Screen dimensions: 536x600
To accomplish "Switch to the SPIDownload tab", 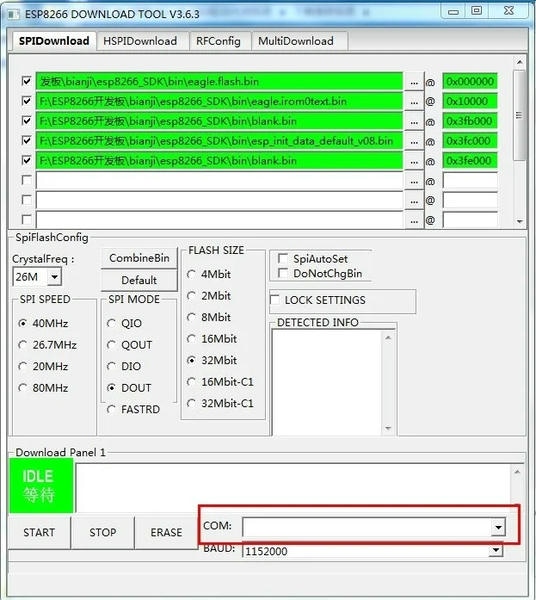I will (54, 41).
